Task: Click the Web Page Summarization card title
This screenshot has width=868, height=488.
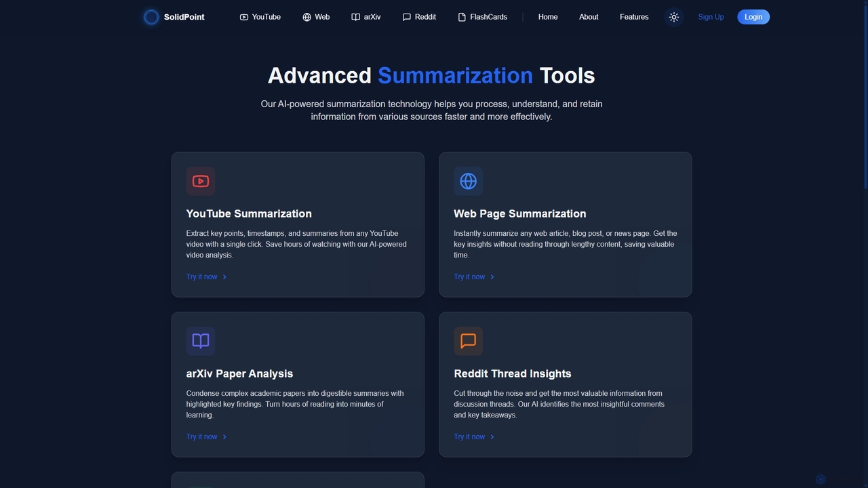Action: click(520, 213)
